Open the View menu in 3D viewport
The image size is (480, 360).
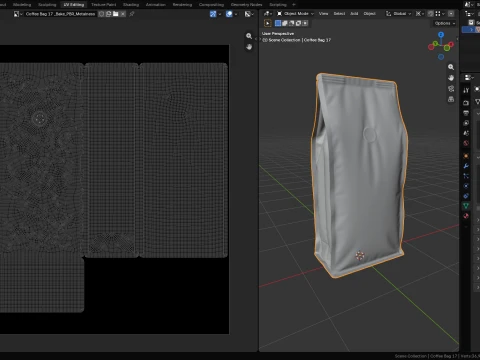coord(323,14)
